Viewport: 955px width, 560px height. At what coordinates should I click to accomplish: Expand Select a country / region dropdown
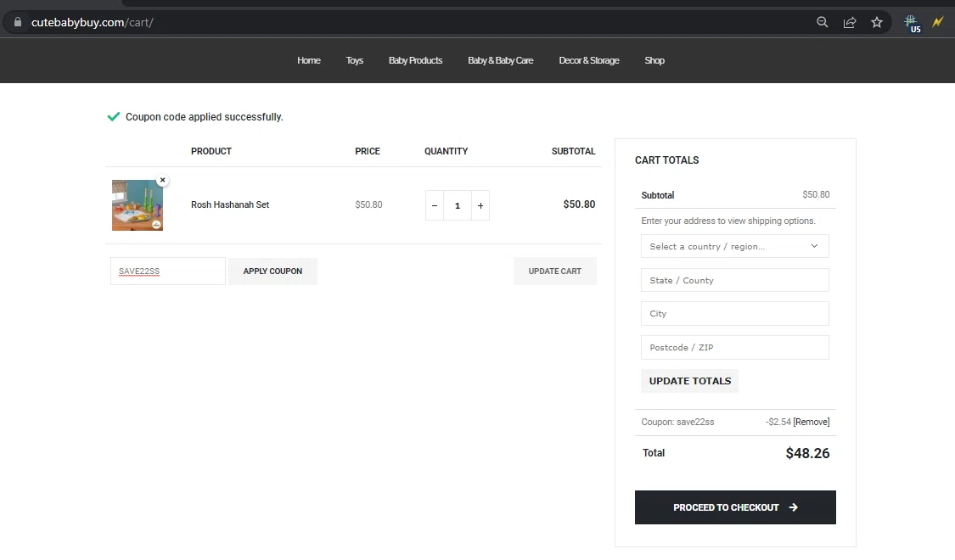click(735, 247)
